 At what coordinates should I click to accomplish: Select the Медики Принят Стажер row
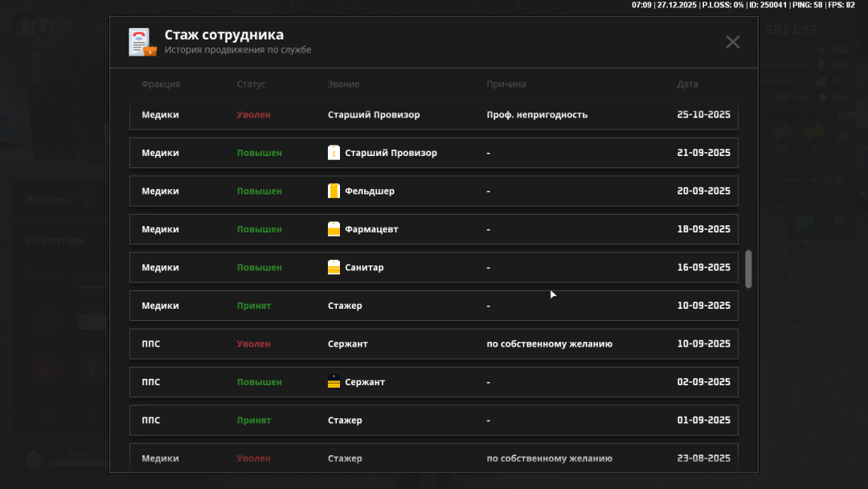433,306
